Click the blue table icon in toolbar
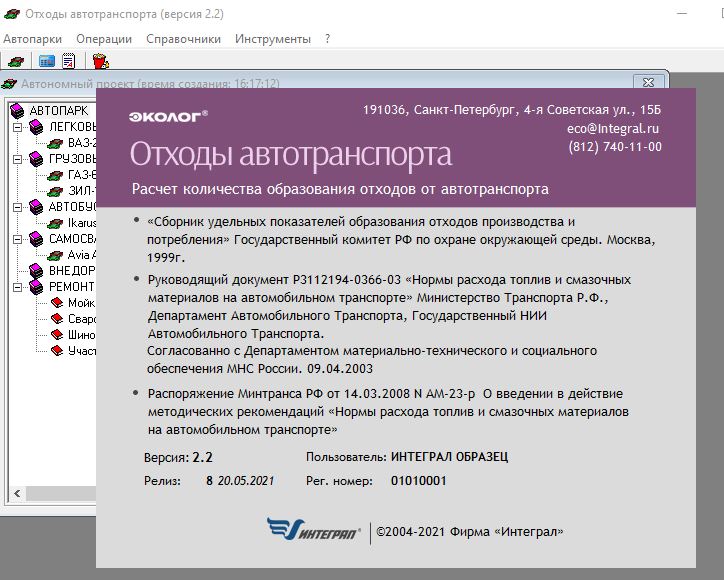724x580 pixels. pyautogui.click(x=47, y=61)
